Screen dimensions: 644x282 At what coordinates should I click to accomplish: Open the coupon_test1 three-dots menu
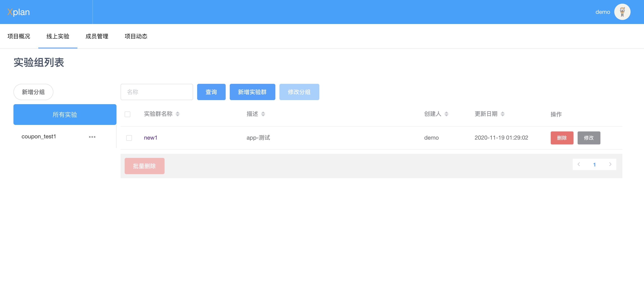tap(92, 137)
